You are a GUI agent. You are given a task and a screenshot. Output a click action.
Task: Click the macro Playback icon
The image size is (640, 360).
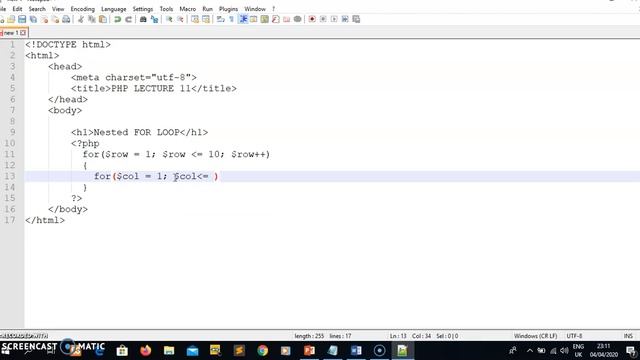pyautogui.click(x=334, y=19)
